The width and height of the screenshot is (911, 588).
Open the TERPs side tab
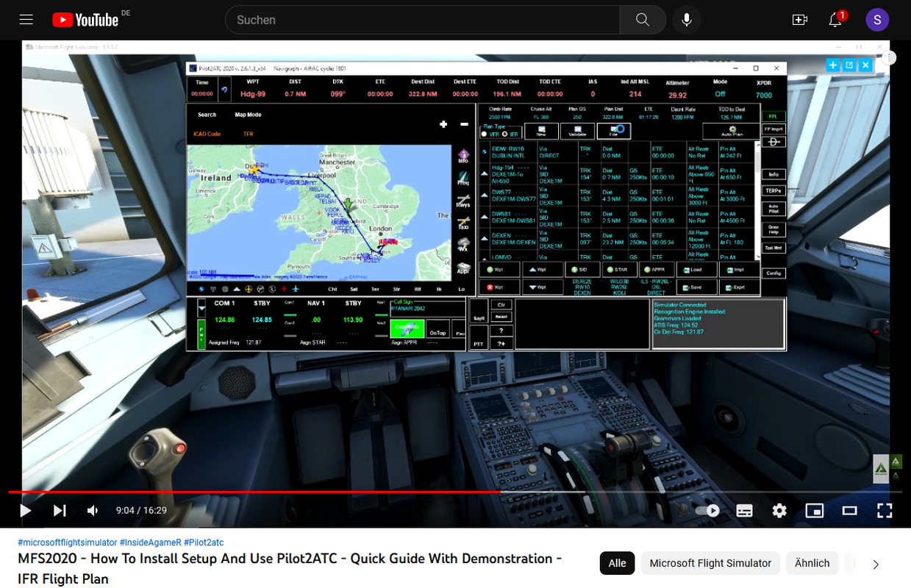[x=774, y=190]
